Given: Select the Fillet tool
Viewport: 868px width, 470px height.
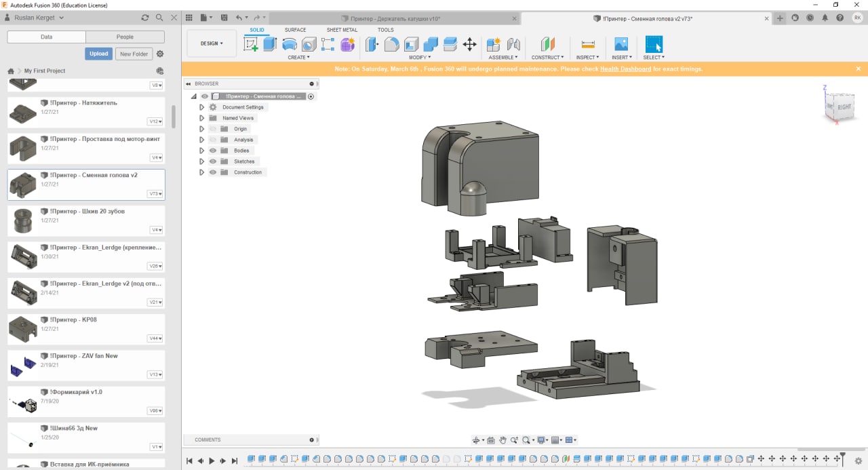Looking at the screenshot, I should (391, 45).
